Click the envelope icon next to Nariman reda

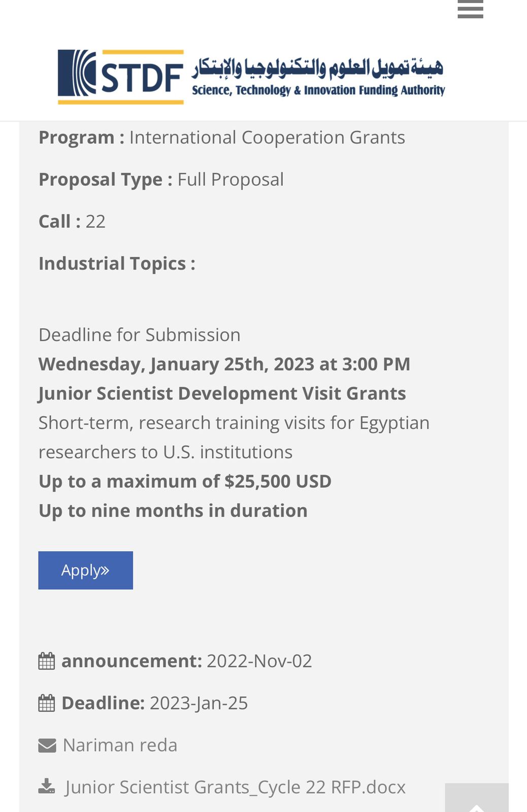pyautogui.click(x=47, y=746)
